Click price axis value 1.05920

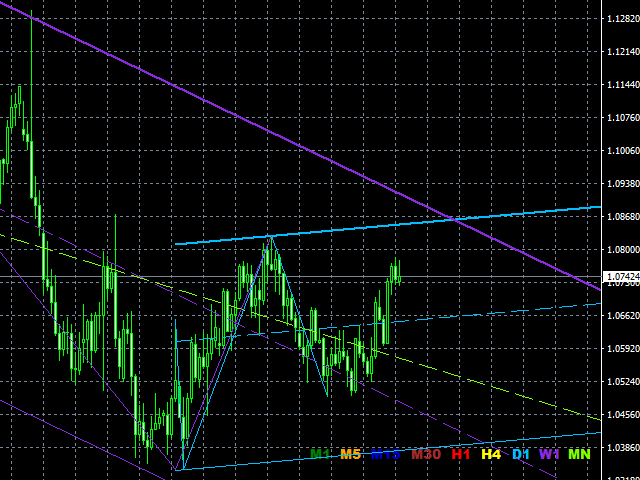tap(623, 349)
